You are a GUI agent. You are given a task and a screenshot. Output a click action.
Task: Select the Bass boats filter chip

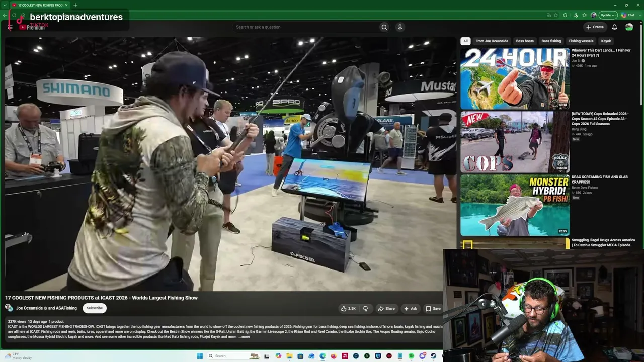click(525, 41)
